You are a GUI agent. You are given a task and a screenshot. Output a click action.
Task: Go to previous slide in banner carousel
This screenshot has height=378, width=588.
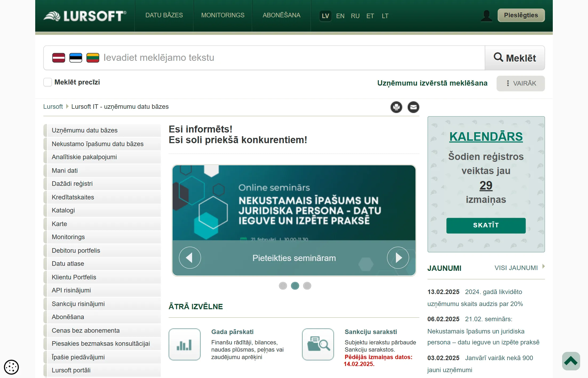(x=190, y=258)
